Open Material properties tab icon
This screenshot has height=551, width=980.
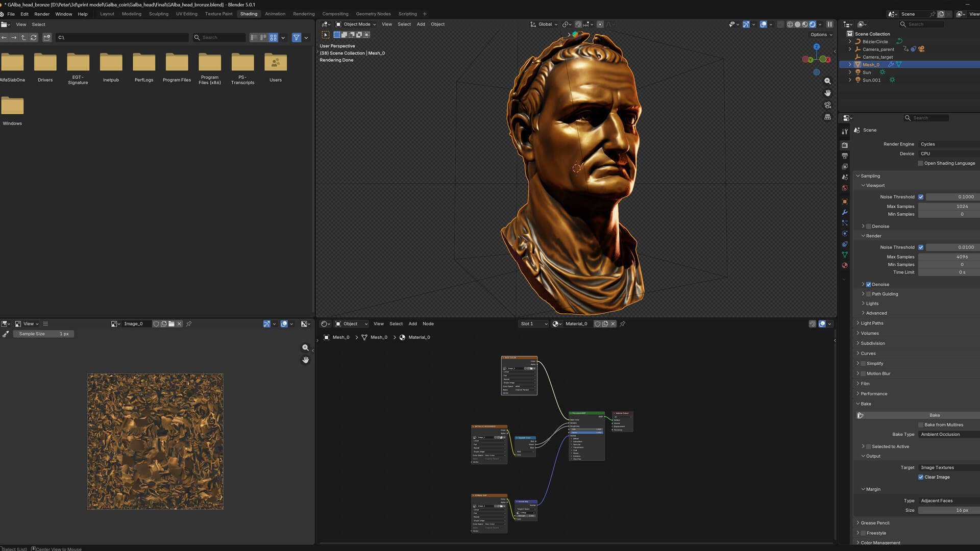pos(845,265)
